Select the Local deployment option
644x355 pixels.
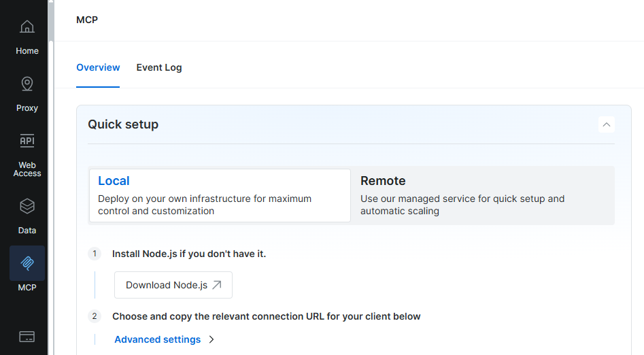pos(220,195)
